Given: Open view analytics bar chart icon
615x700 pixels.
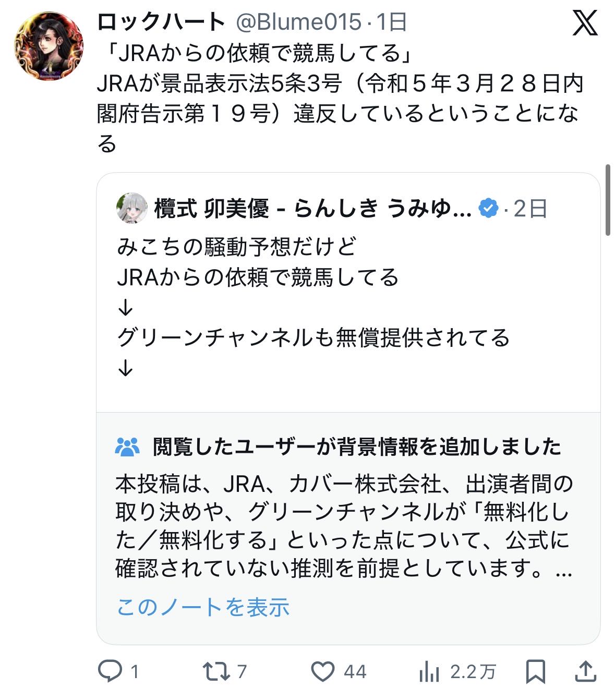Looking at the screenshot, I should coord(429,672).
